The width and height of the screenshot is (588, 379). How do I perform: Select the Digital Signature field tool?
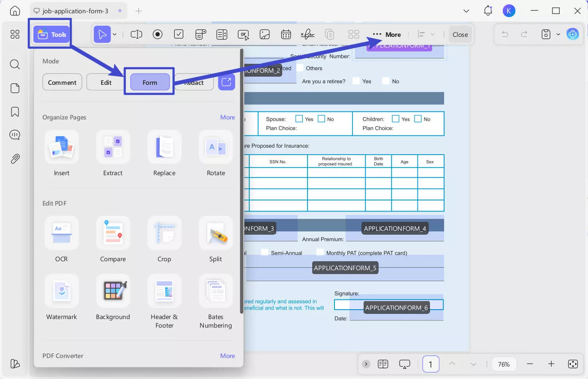tap(307, 34)
